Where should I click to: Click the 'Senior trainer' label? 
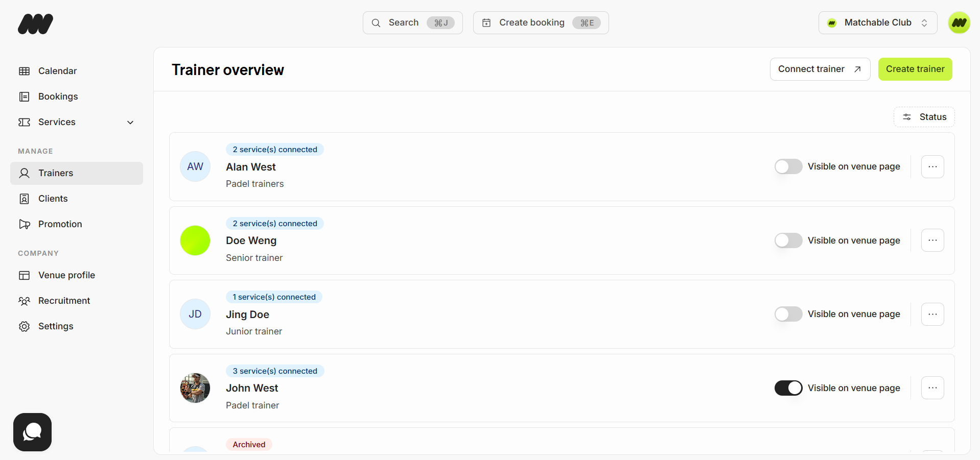pos(254,258)
